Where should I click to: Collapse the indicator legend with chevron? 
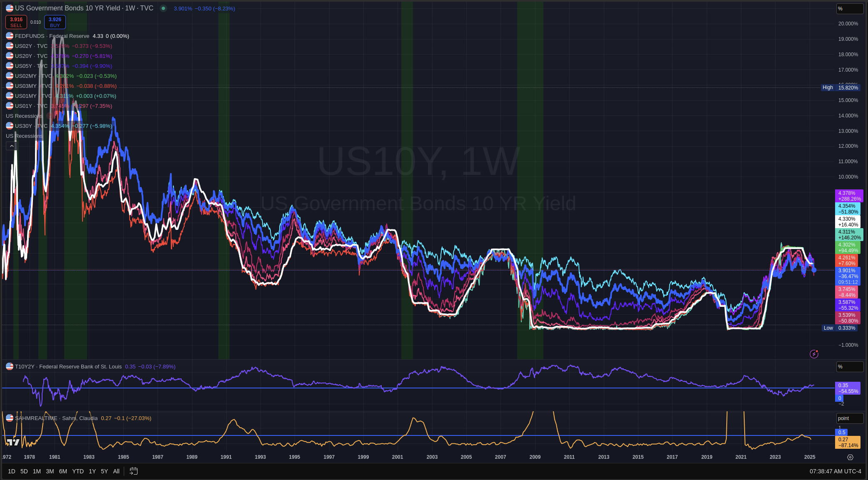(x=12, y=146)
